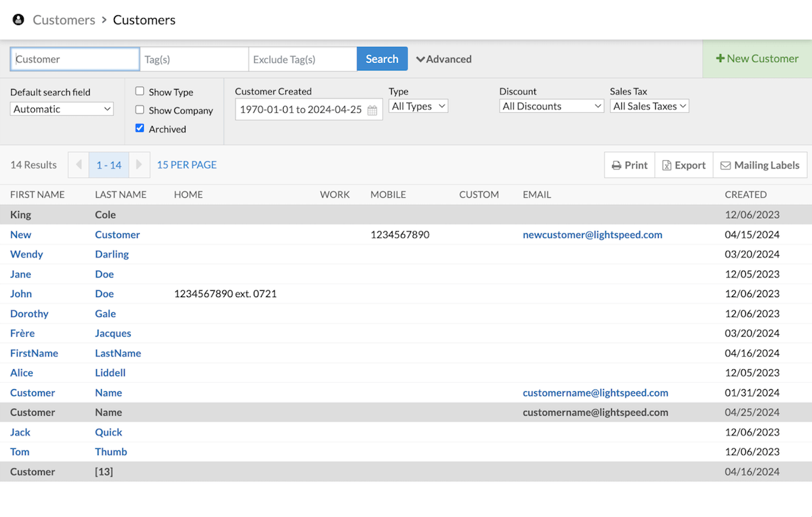Click the next page arrow
Image resolution: width=812 pixels, height=517 pixels.
tap(139, 165)
